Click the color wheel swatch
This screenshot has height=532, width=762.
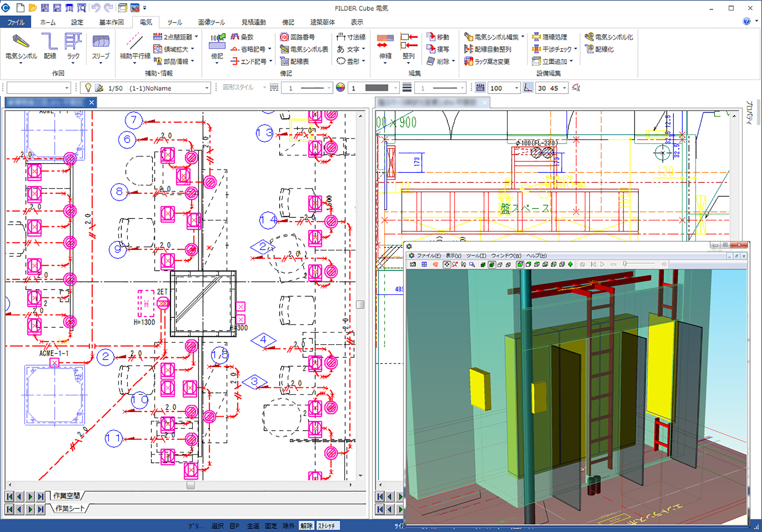click(x=340, y=88)
